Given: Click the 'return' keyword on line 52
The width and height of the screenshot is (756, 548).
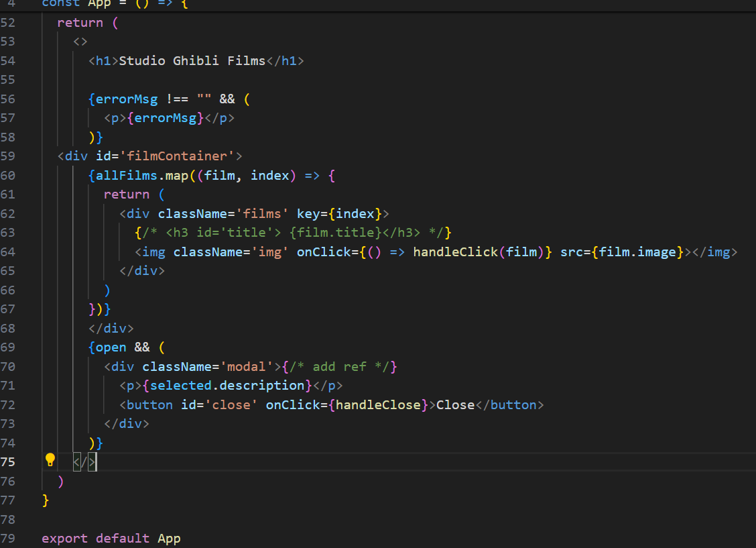Looking at the screenshot, I should (x=80, y=23).
